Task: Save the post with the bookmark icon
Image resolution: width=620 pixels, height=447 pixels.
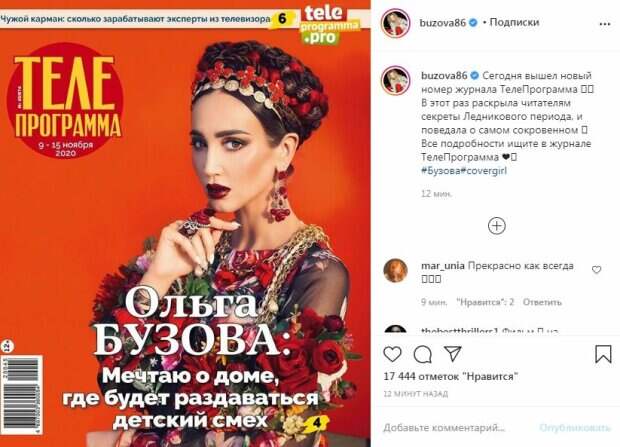Action: 603,354
